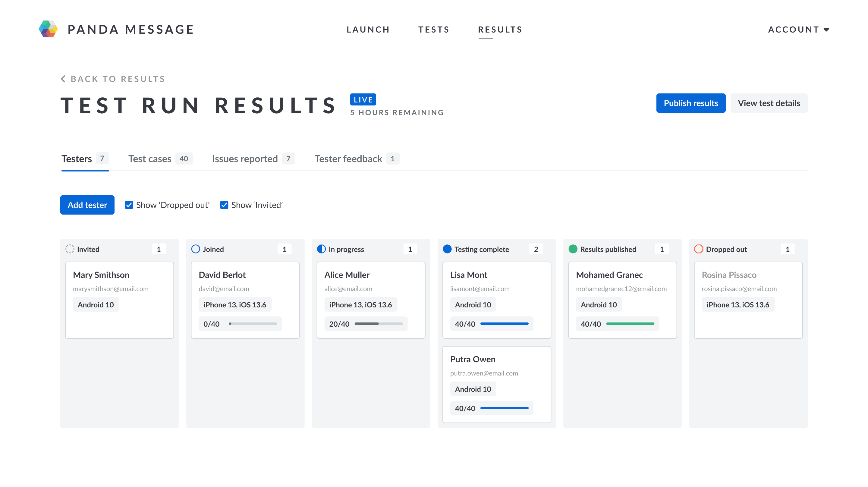The width and height of the screenshot is (868, 487).
Task: Click the View test details button
Action: (769, 103)
